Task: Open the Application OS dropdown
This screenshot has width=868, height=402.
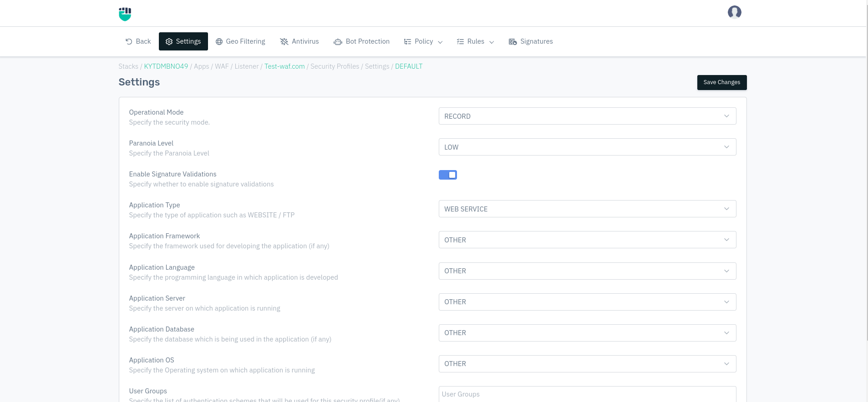Action: pos(587,364)
